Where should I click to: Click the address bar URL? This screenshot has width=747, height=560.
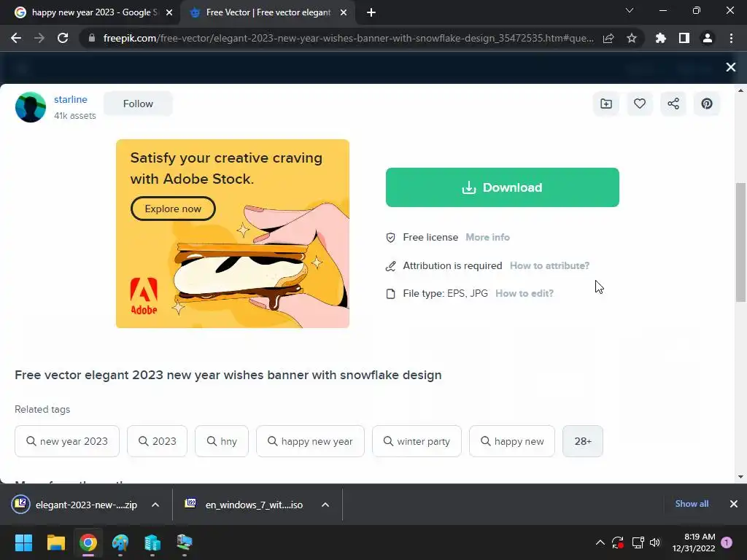pyautogui.click(x=348, y=38)
